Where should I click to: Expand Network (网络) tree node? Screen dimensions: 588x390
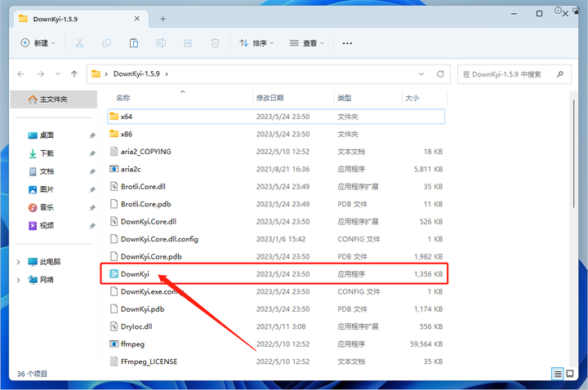click(x=18, y=280)
